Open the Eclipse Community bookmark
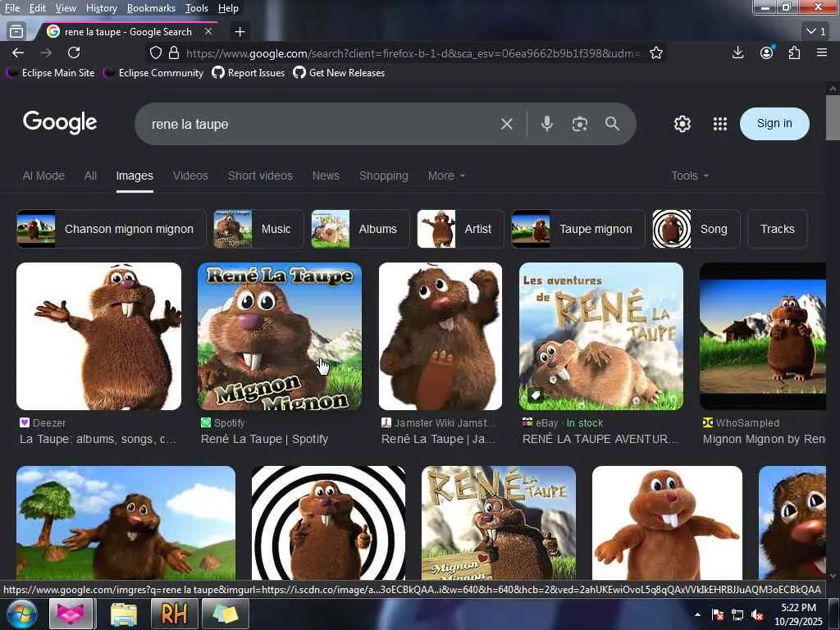Image resolution: width=840 pixels, height=630 pixels. [153, 73]
